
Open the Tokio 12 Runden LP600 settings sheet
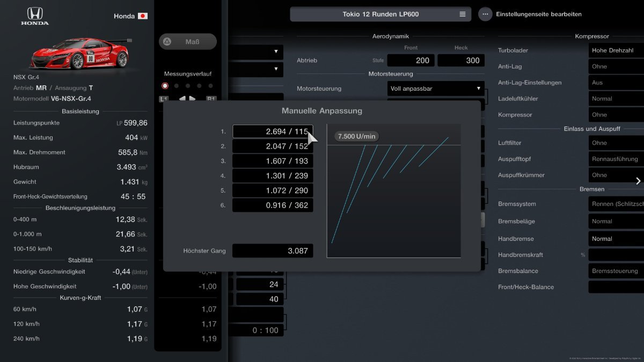pos(380,14)
